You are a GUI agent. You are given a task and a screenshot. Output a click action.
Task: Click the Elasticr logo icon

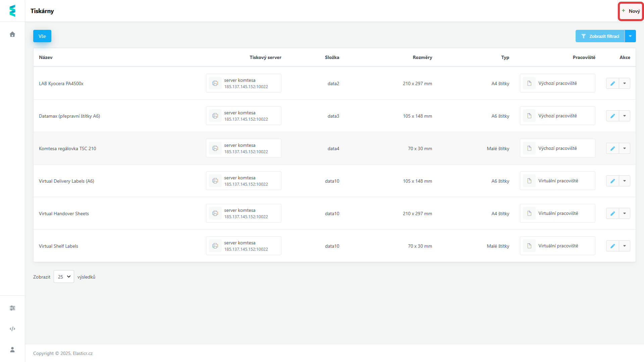pos(12,11)
